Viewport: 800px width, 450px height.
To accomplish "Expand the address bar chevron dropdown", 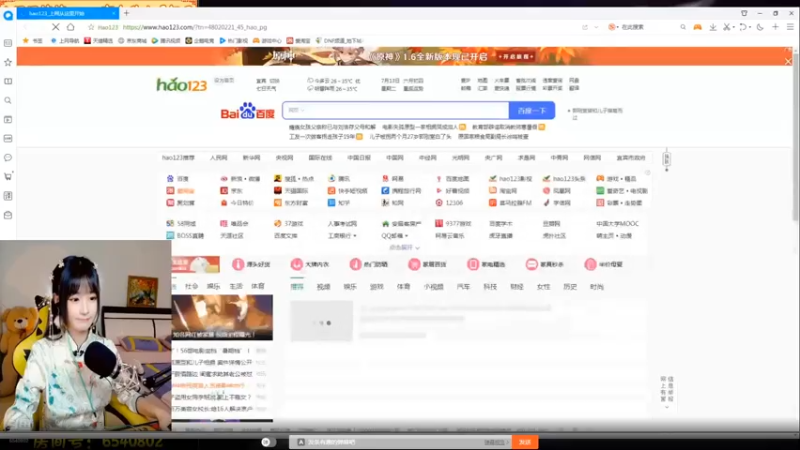I will tap(596, 27).
